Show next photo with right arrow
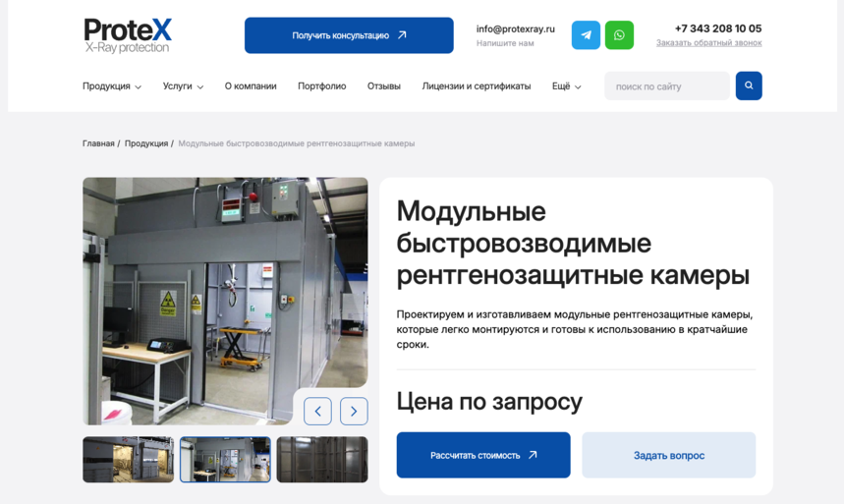The width and height of the screenshot is (844, 504). click(x=354, y=412)
